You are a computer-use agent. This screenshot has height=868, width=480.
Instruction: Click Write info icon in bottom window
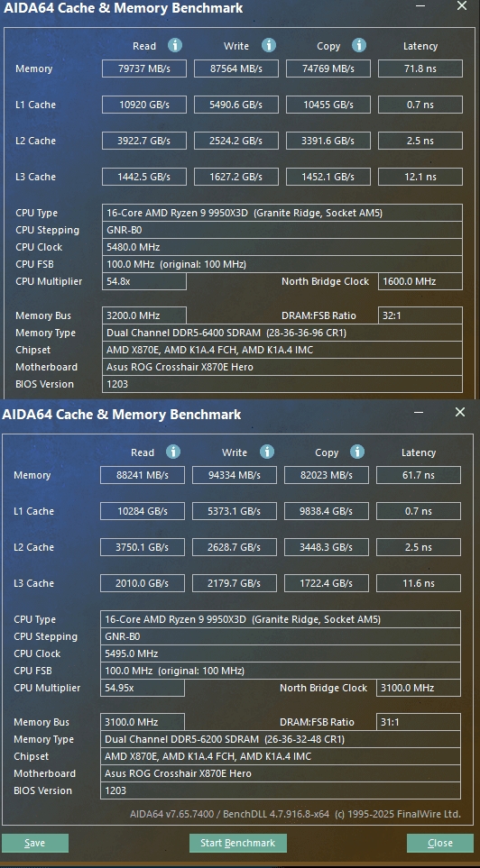pos(267,452)
